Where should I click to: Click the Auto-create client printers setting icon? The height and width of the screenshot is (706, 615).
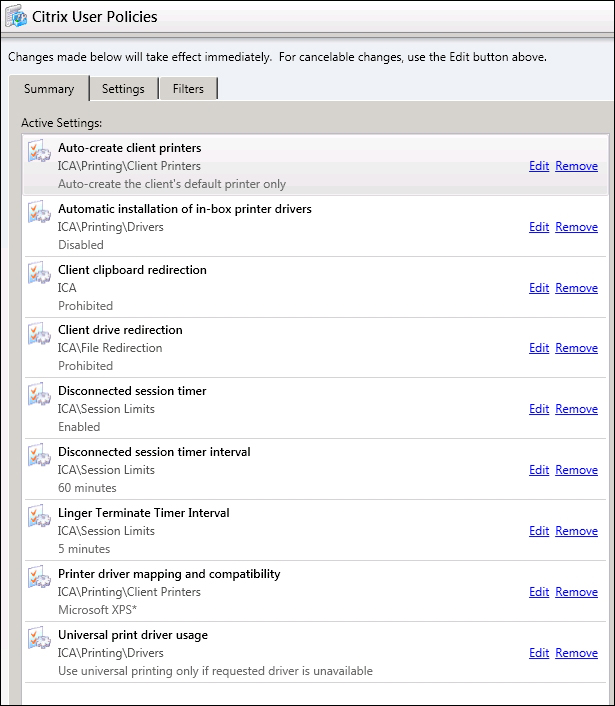pyautogui.click(x=39, y=151)
